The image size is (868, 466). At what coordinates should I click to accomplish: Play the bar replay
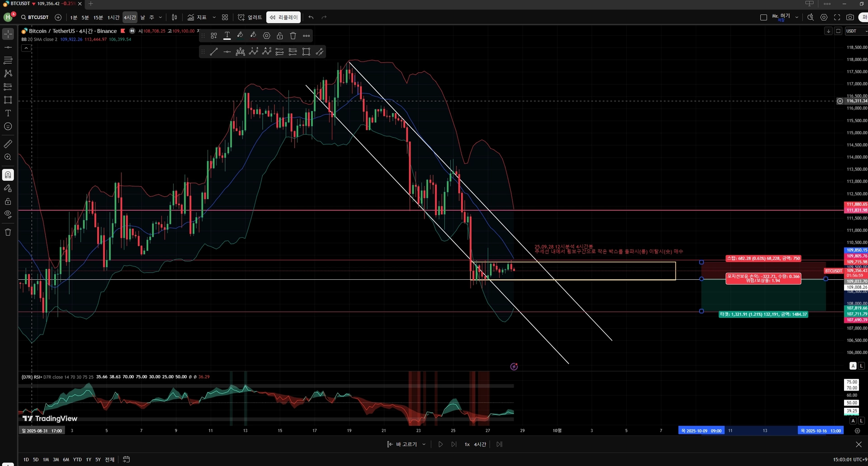pyautogui.click(x=440, y=444)
